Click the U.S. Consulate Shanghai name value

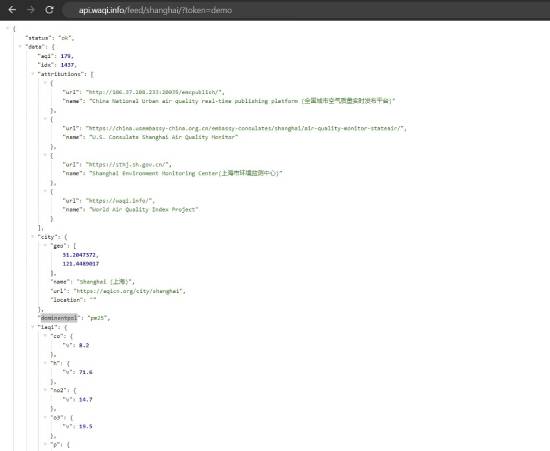pyautogui.click(x=163, y=137)
